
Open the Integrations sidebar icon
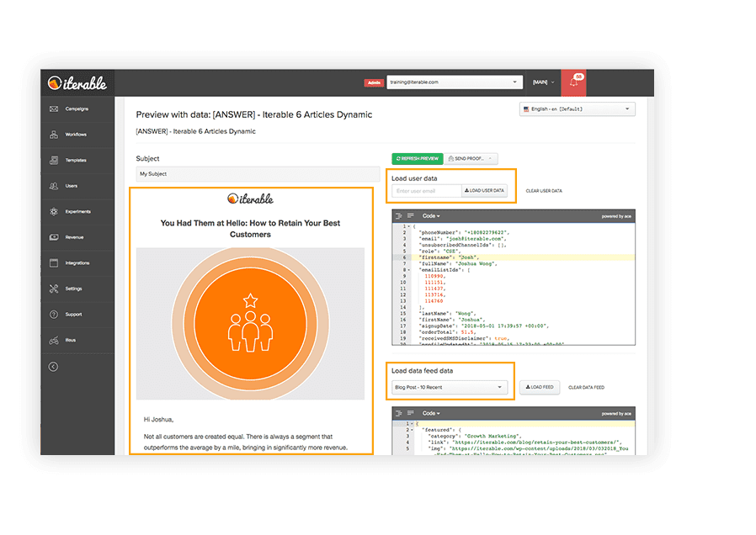coord(54,263)
